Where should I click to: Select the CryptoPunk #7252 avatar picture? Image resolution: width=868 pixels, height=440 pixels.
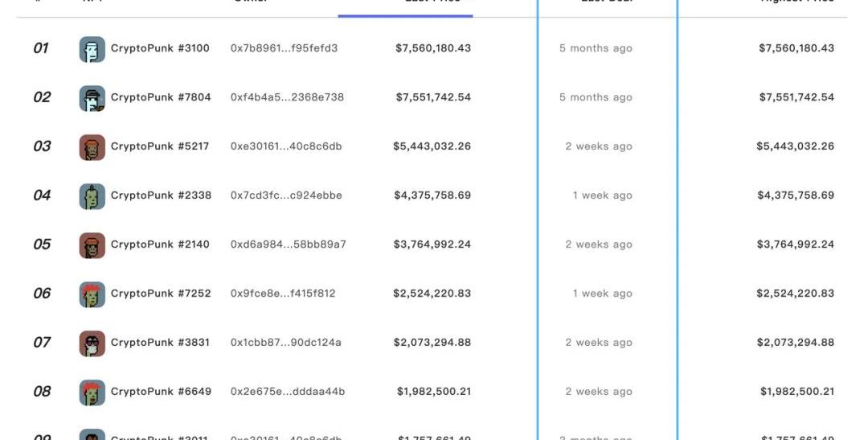pos(92,294)
